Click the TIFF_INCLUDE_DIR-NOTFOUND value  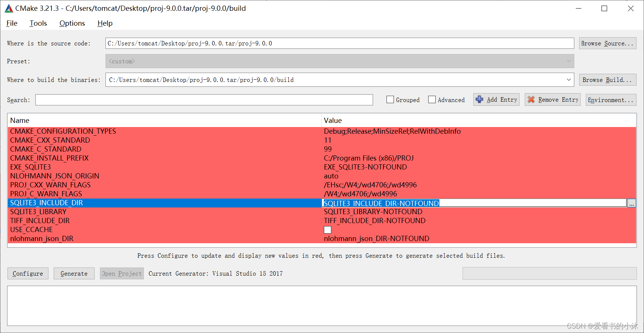pos(375,221)
